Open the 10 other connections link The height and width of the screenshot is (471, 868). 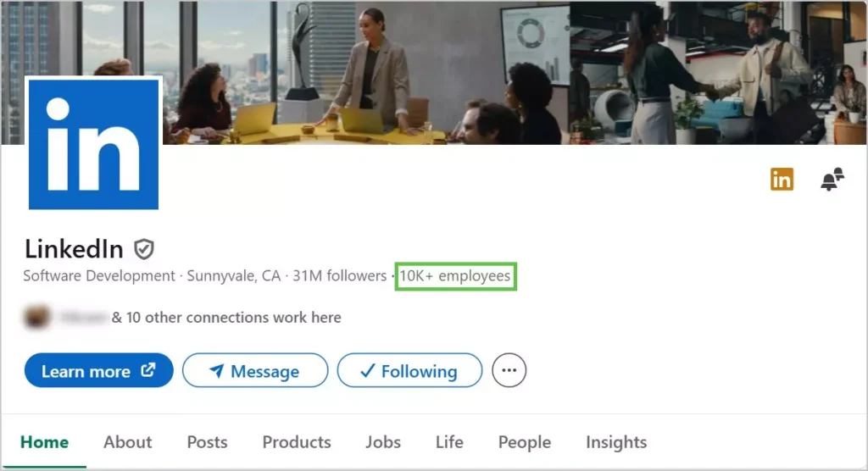[x=232, y=318]
